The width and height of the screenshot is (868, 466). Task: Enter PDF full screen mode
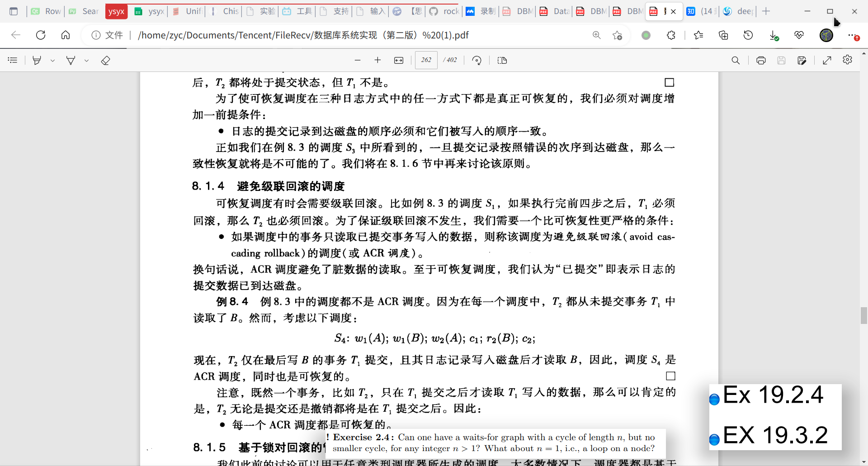(827, 60)
